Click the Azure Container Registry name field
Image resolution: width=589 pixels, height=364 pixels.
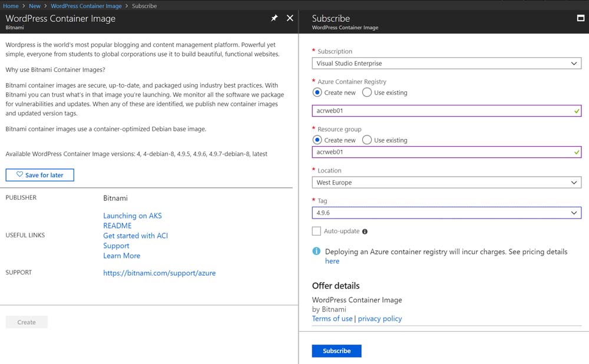click(x=442, y=111)
